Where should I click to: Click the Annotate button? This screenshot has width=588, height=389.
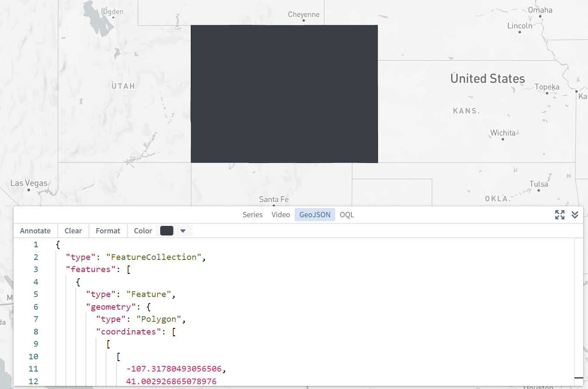coord(35,231)
